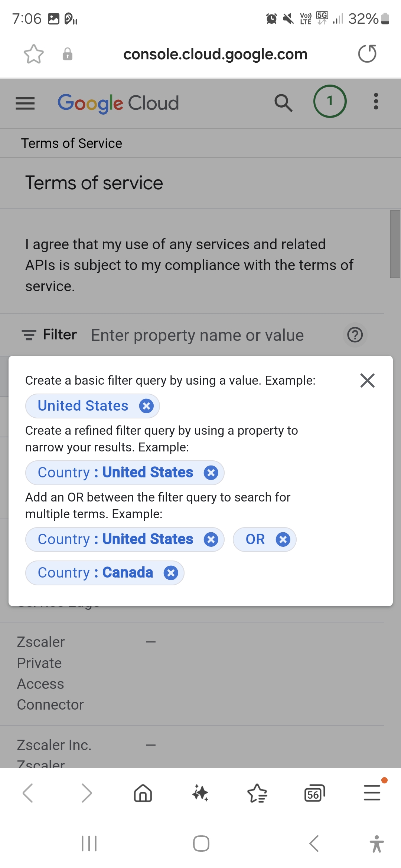Reload the page with the refresh icon
The width and height of the screenshot is (401, 868).
(x=367, y=54)
